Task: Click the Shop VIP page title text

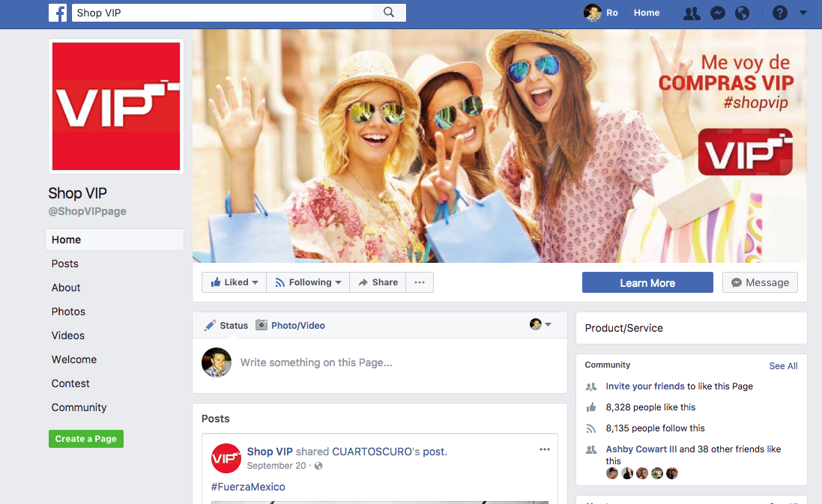Action: tap(78, 192)
